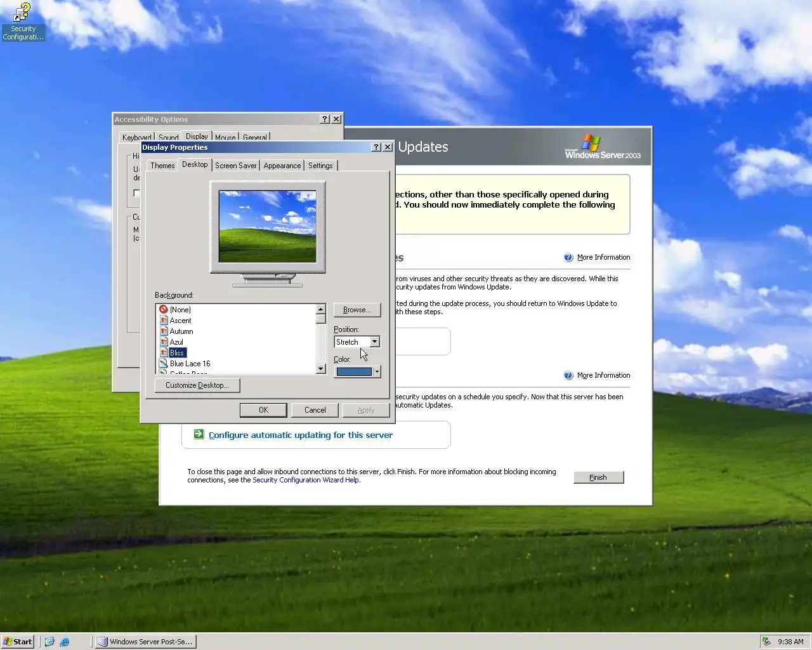Click the blue desktop color swatch

[354, 372]
